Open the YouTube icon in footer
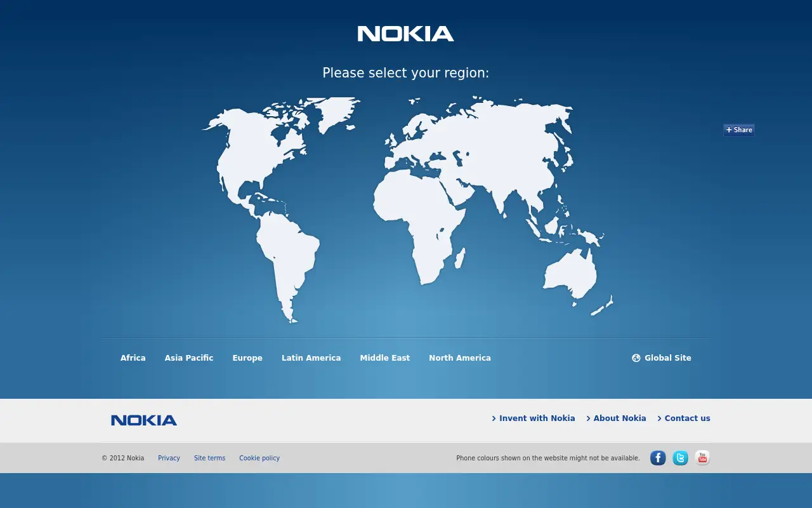812x508 pixels. point(702,458)
